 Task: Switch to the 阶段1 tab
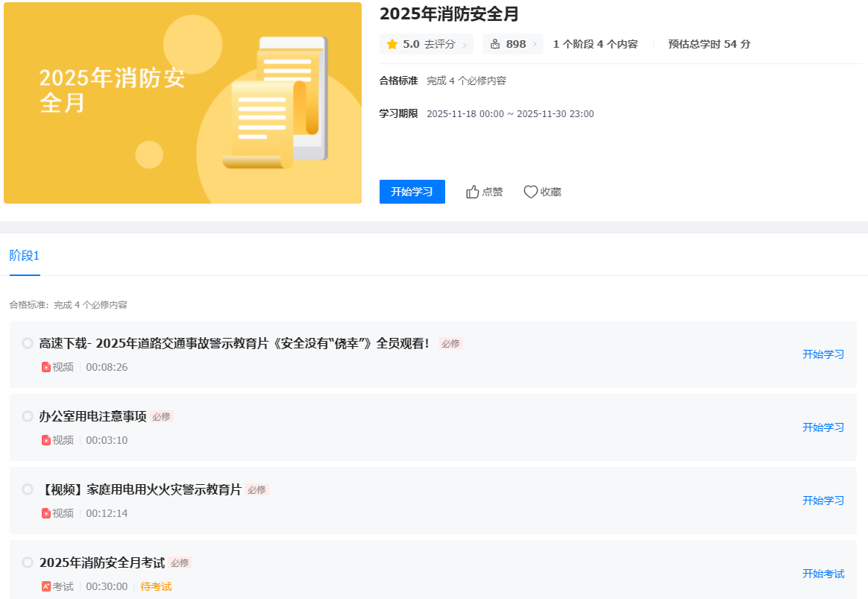pos(24,256)
